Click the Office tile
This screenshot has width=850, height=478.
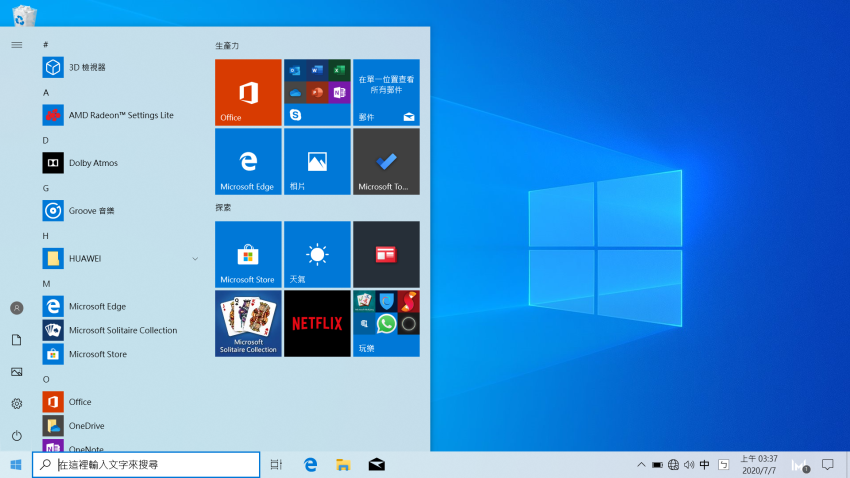coord(248,93)
